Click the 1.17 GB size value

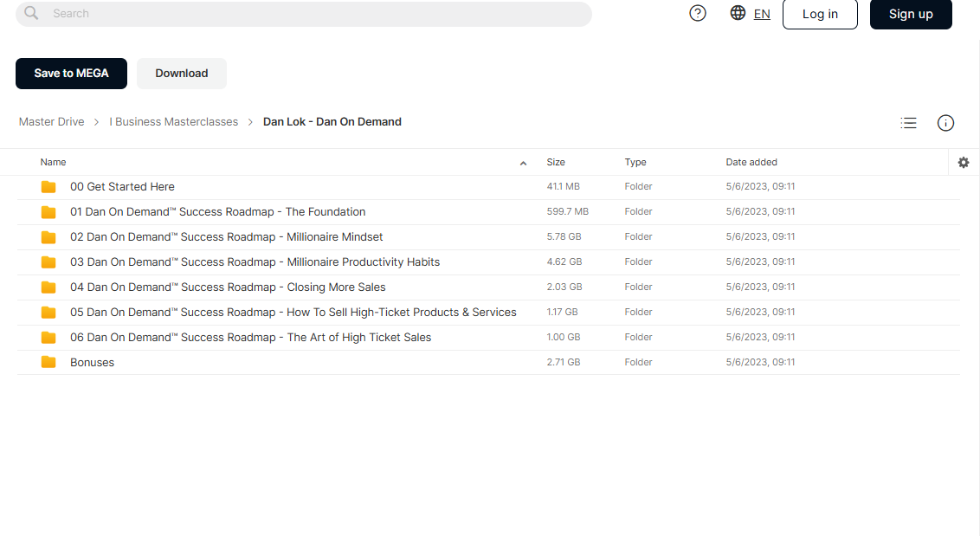click(x=562, y=312)
